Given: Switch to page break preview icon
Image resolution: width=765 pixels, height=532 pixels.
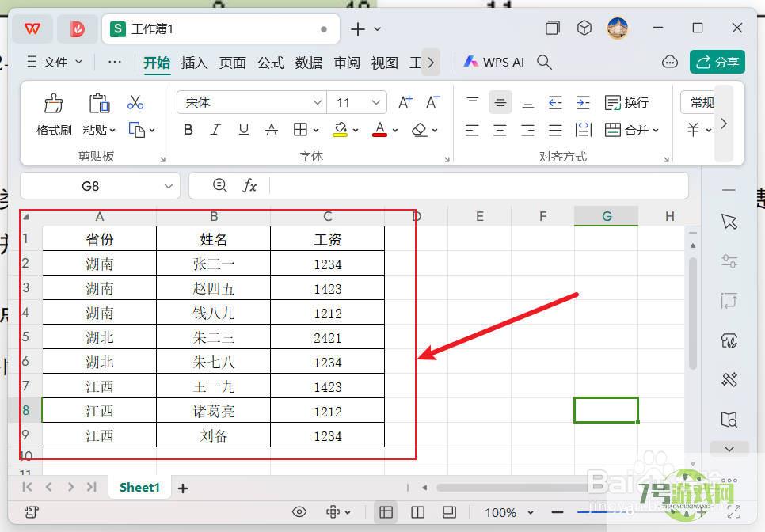Looking at the screenshot, I should tap(417, 512).
